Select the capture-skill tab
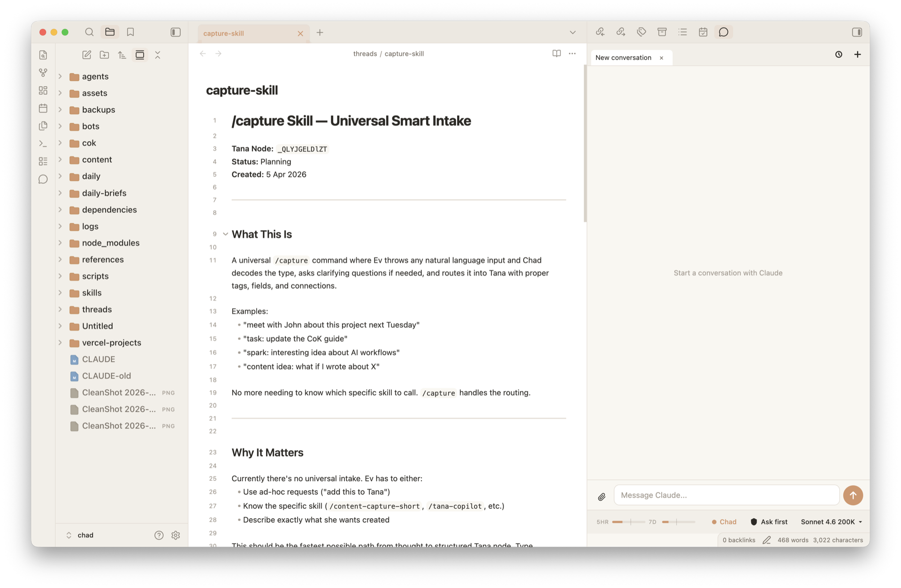 253,33
